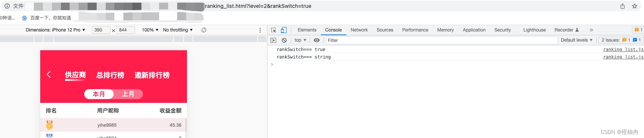The height and width of the screenshot is (138, 644).
Task: Tap the back arrow on ranking page
Action: point(49,74)
